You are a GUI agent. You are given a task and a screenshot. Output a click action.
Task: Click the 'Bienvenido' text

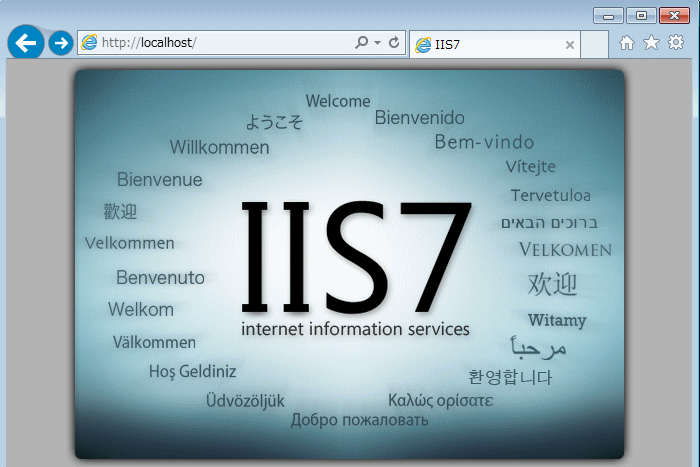coord(420,118)
